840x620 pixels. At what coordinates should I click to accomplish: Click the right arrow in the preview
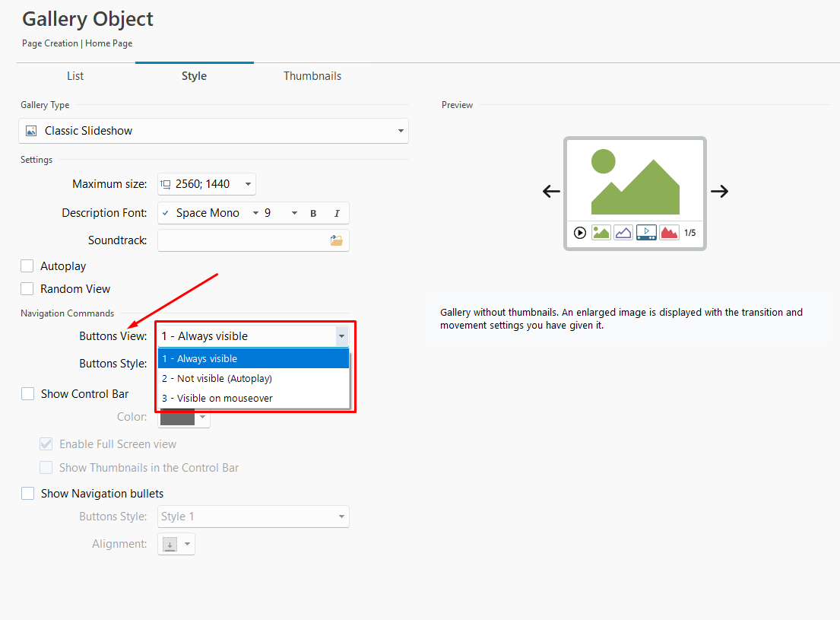pyautogui.click(x=719, y=192)
